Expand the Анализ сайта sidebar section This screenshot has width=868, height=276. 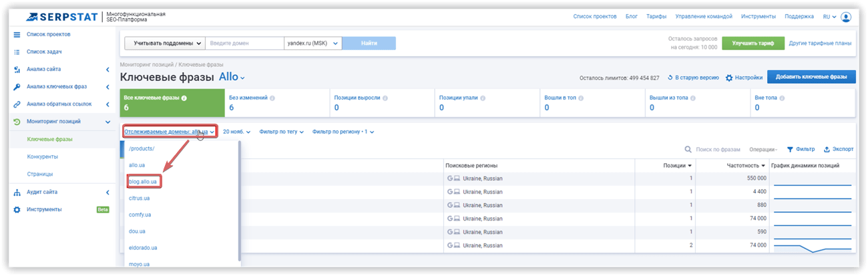(107, 69)
